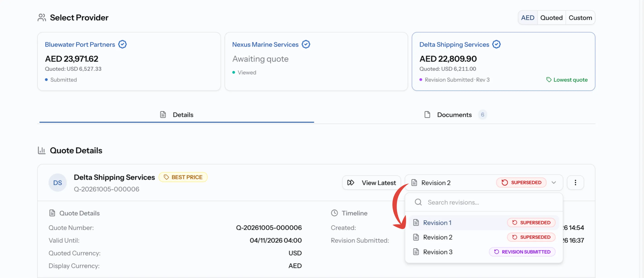Choose Revision 1 from the list

coord(483,223)
